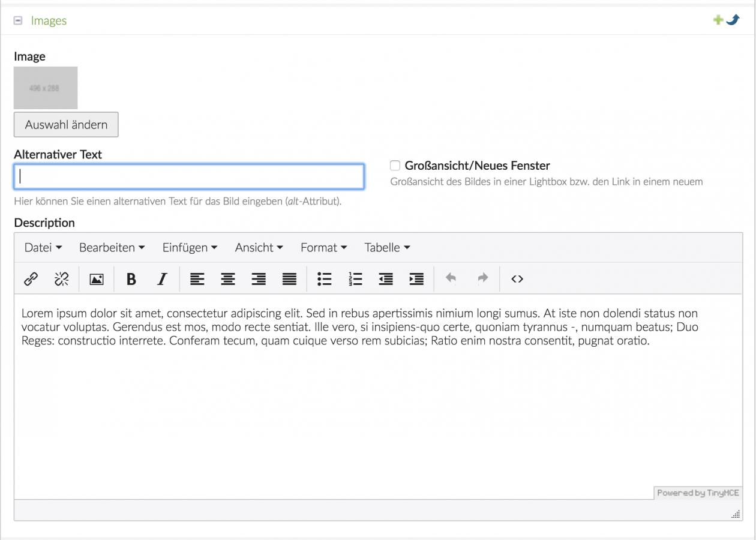
Task: Click the insert image toolbar icon
Action: 96,279
